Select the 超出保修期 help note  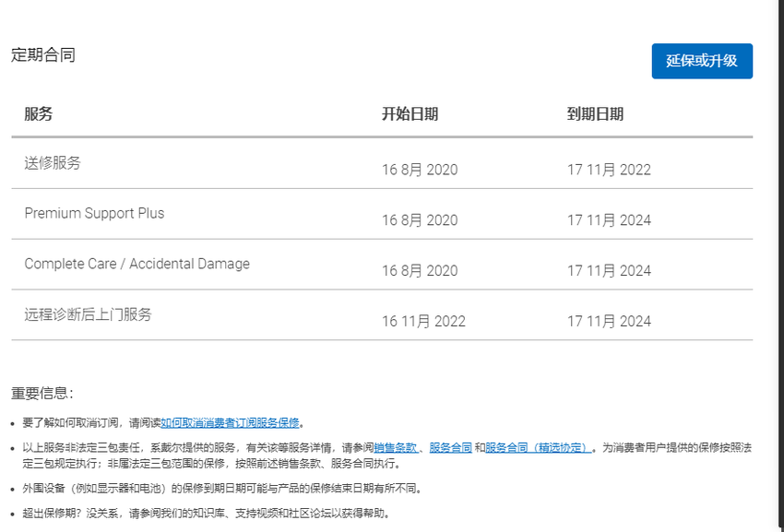(207, 514)
